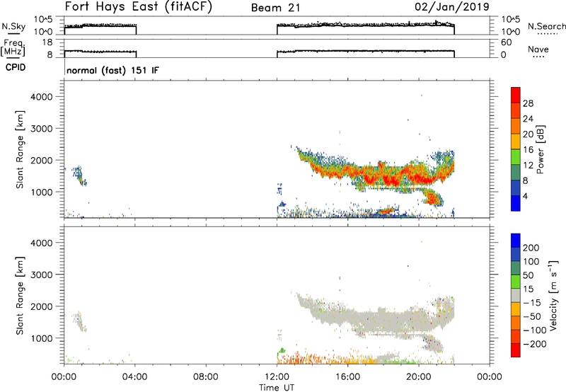Click the '04:00' time axis tick
The height and width of the screenshot is (392, 566).
[x=135, y=377]
